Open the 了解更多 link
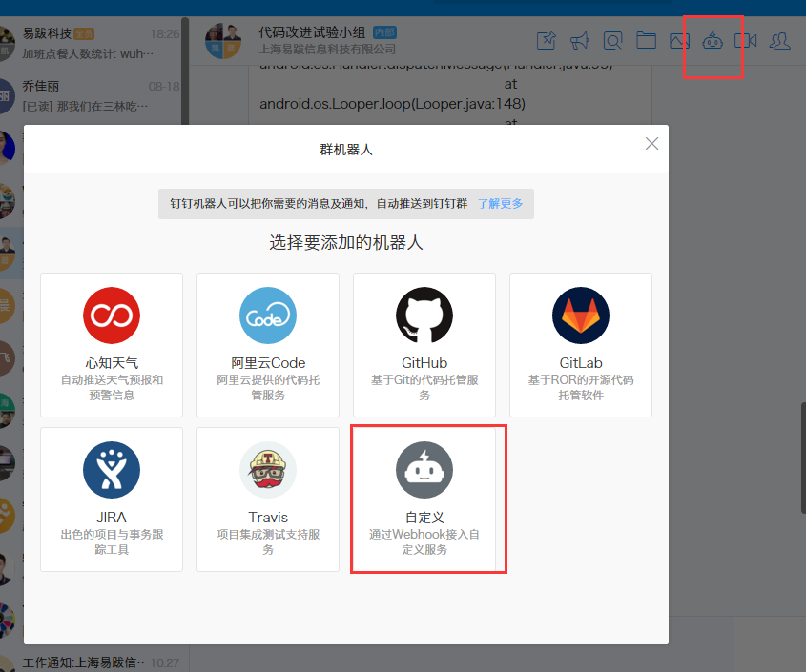 point(501,203)
